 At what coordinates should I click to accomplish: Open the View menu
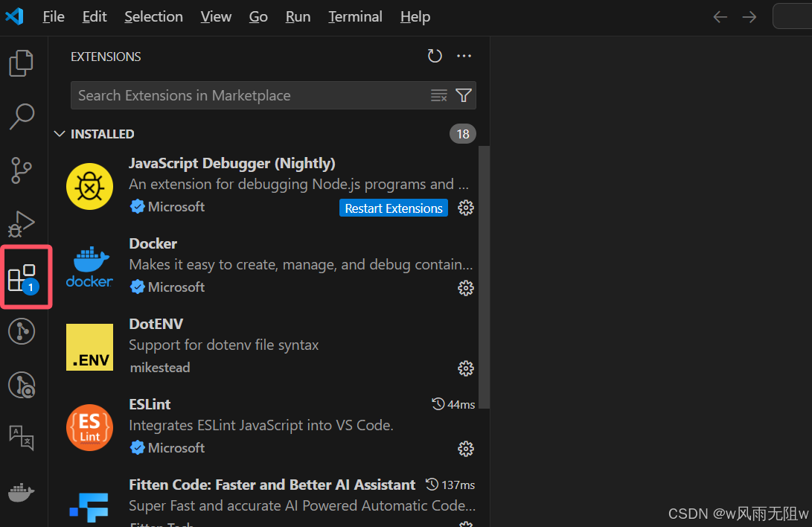click(x=216, y=16)
